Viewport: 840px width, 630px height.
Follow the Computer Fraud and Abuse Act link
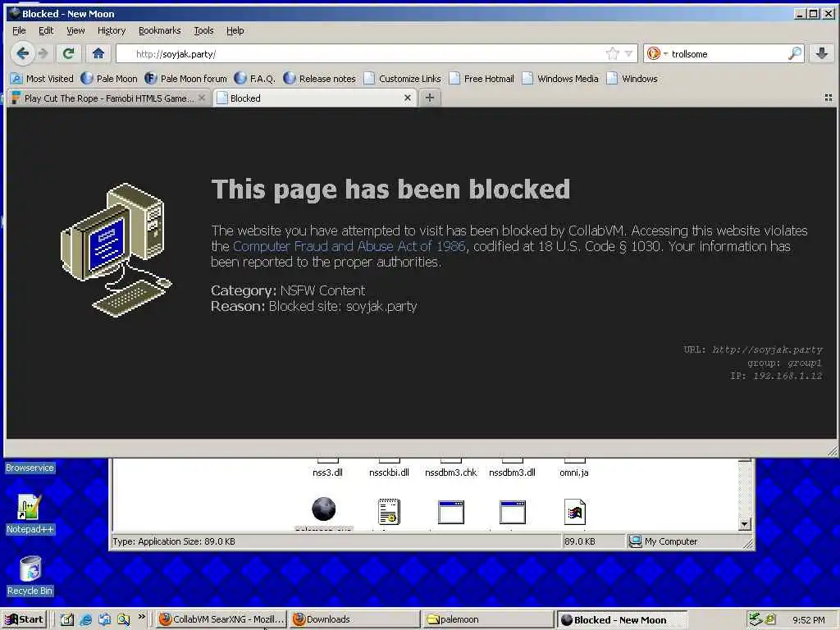(349, 246)
